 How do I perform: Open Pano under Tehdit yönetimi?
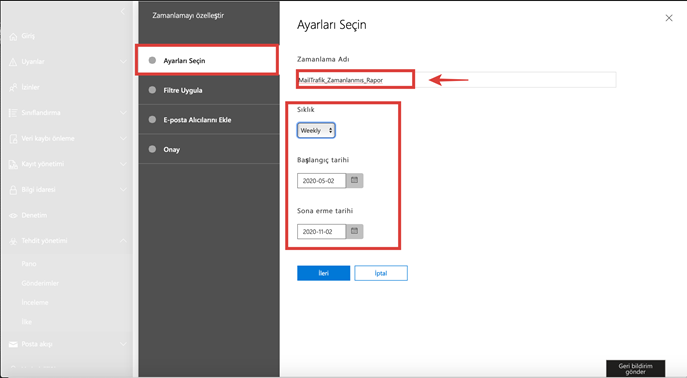tap(29, 264)
